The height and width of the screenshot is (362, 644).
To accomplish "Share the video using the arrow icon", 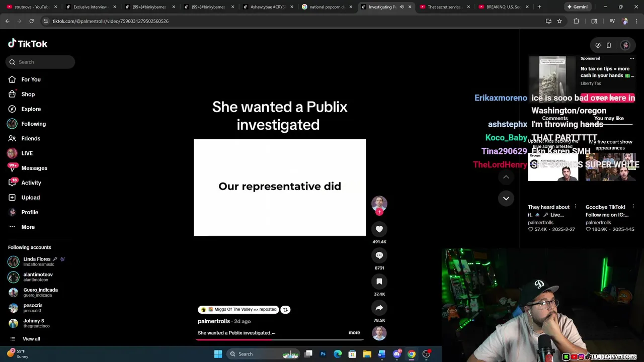I will pos(379,308).
